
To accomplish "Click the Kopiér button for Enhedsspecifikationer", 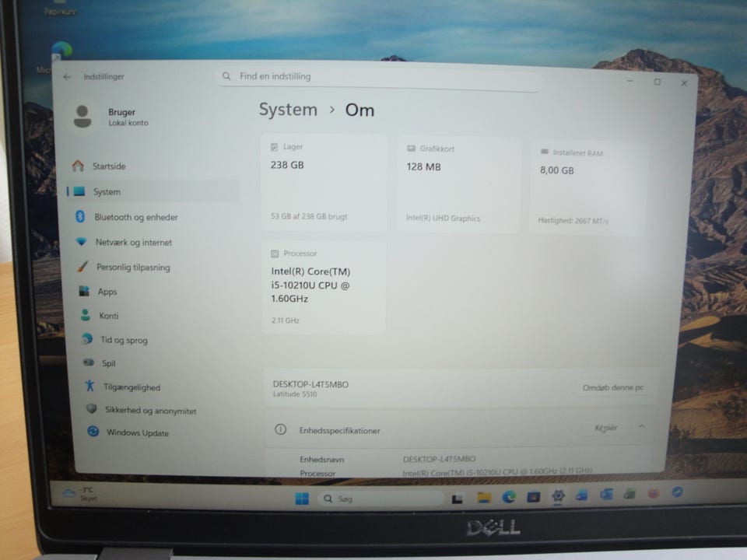I will point(606,428).
